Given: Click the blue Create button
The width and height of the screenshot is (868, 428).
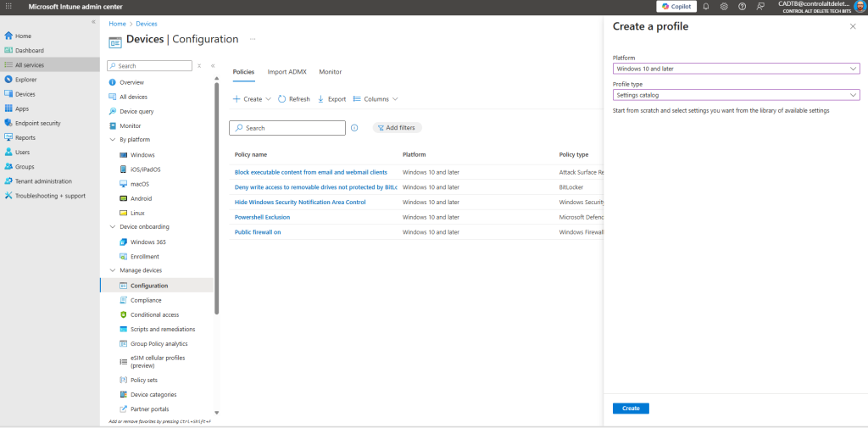Looking at the screenshot, I should tap(631, 409).
